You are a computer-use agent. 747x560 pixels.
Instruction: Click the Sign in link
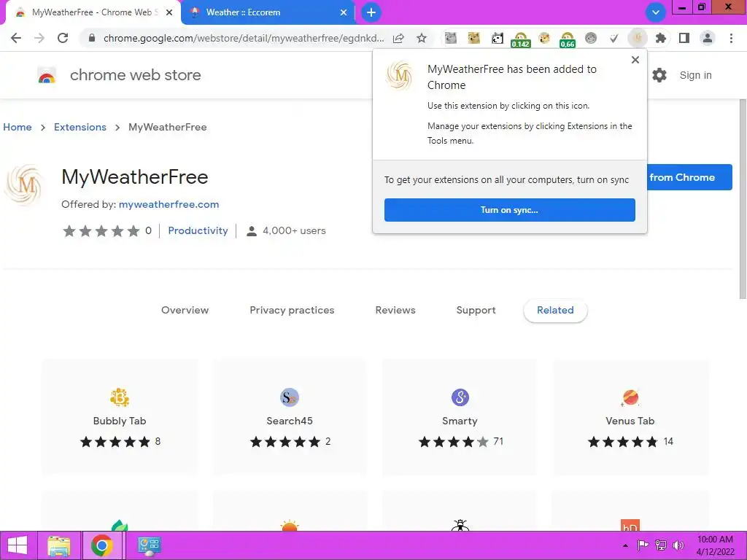point(695,75)
